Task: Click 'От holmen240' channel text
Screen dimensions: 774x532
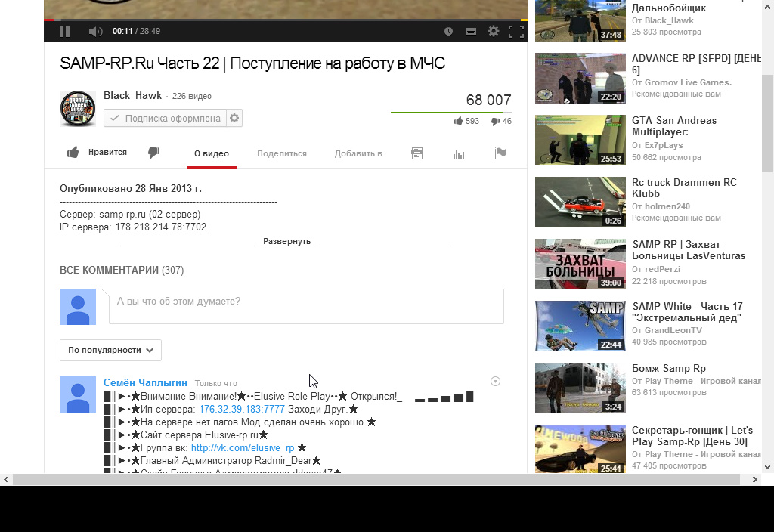Action: [x=661, y=206]
